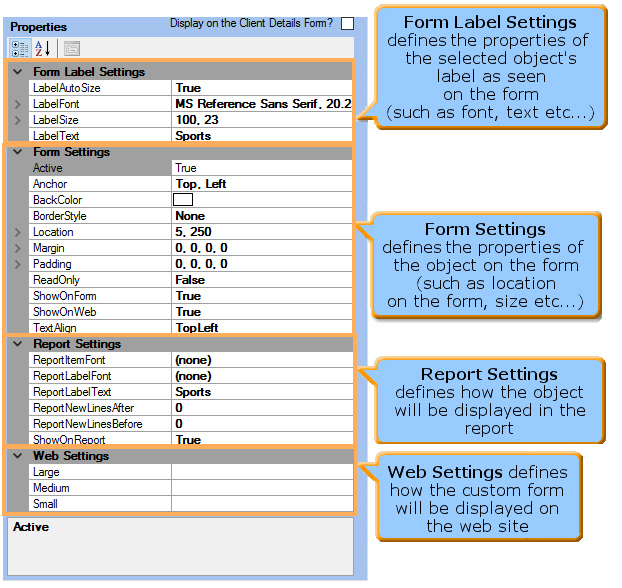Click the Property Pages icon
The width and height of the screenshot is (622, 588).
[x=71, y=47]
